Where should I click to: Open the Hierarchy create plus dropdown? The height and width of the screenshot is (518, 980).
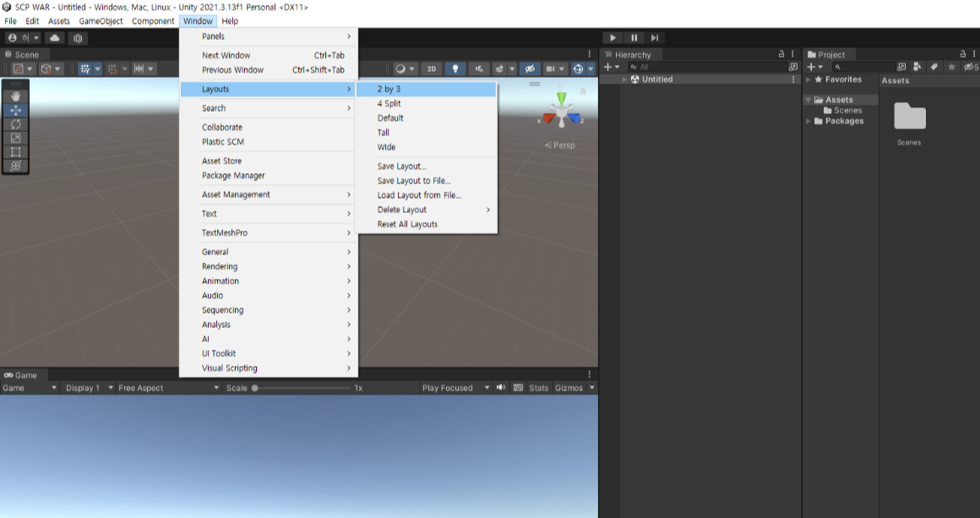click(612, 67)
